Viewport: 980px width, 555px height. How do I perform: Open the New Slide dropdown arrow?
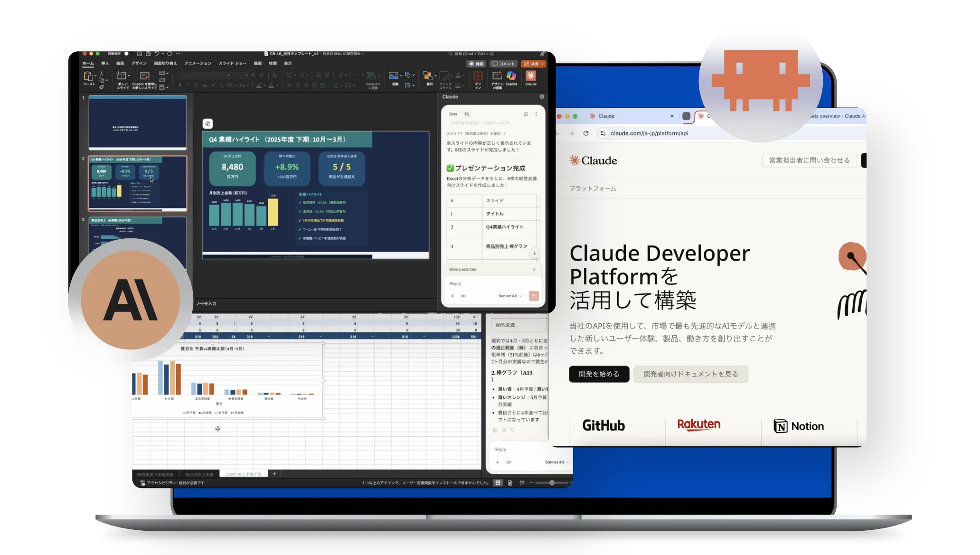tap(129, 76)
